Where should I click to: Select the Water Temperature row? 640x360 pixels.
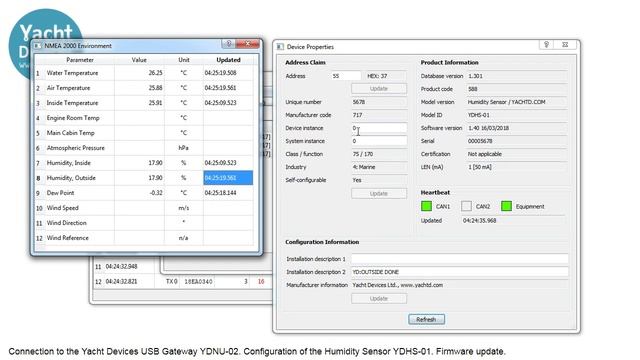144,73
